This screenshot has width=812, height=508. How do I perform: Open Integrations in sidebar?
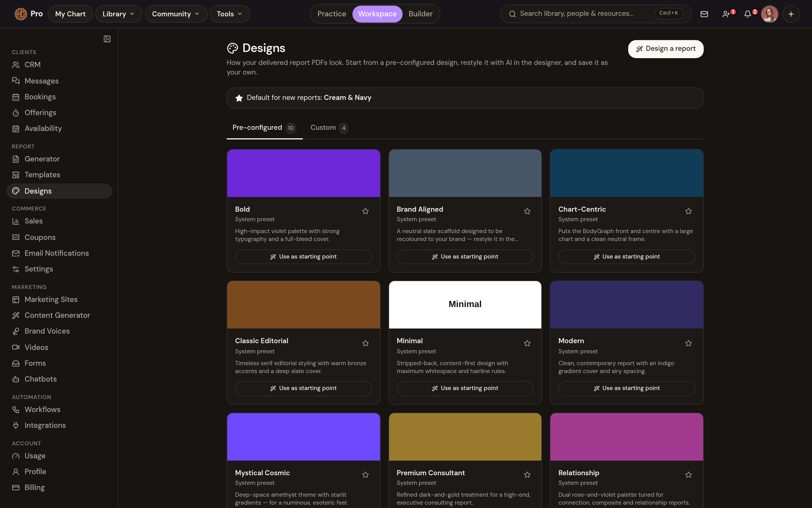[59, 425]
